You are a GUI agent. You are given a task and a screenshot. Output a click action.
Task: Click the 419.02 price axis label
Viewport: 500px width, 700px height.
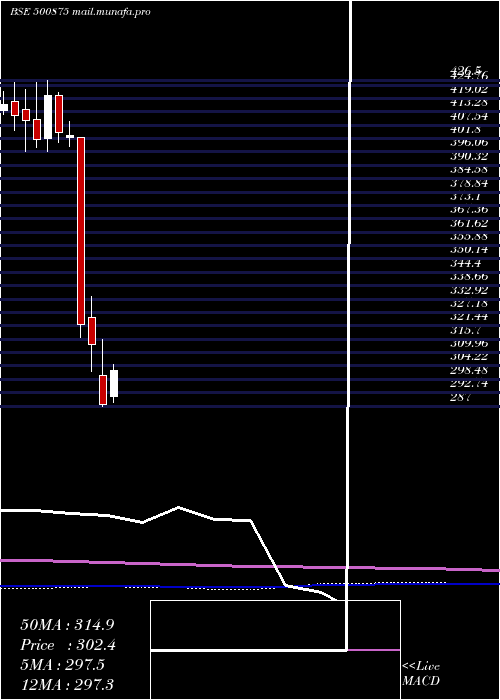coord(469,89)
